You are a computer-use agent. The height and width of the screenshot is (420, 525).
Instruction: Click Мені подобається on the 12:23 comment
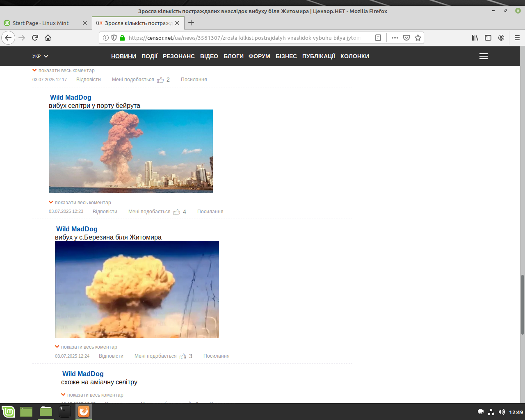tap(149, 212)
